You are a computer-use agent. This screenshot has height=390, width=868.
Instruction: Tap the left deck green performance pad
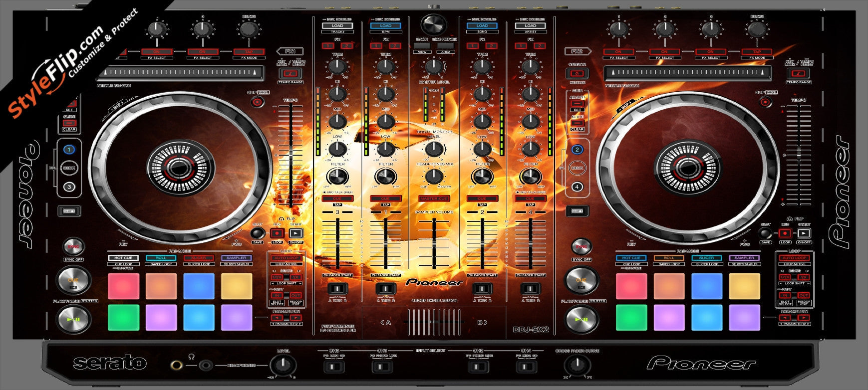(x=123, y=318)
